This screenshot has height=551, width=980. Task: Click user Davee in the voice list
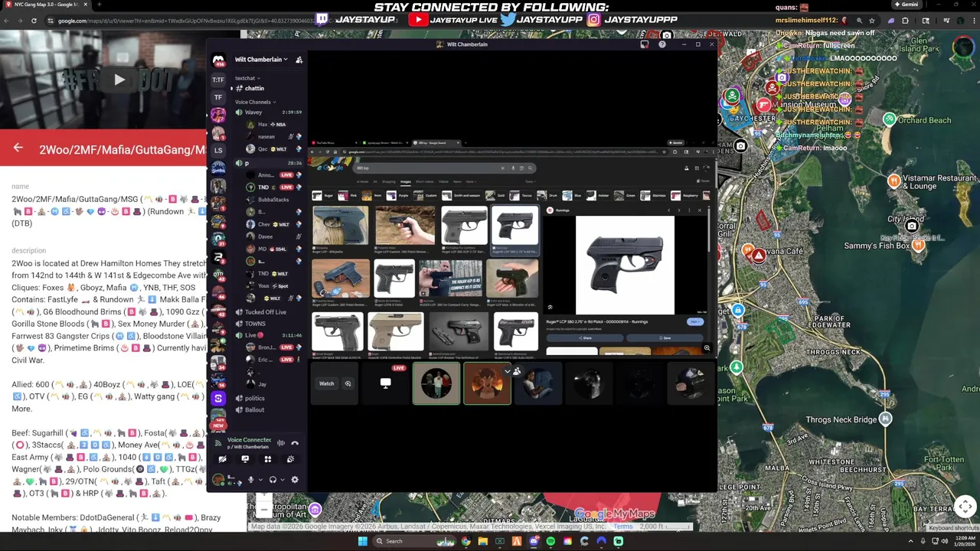265,236
